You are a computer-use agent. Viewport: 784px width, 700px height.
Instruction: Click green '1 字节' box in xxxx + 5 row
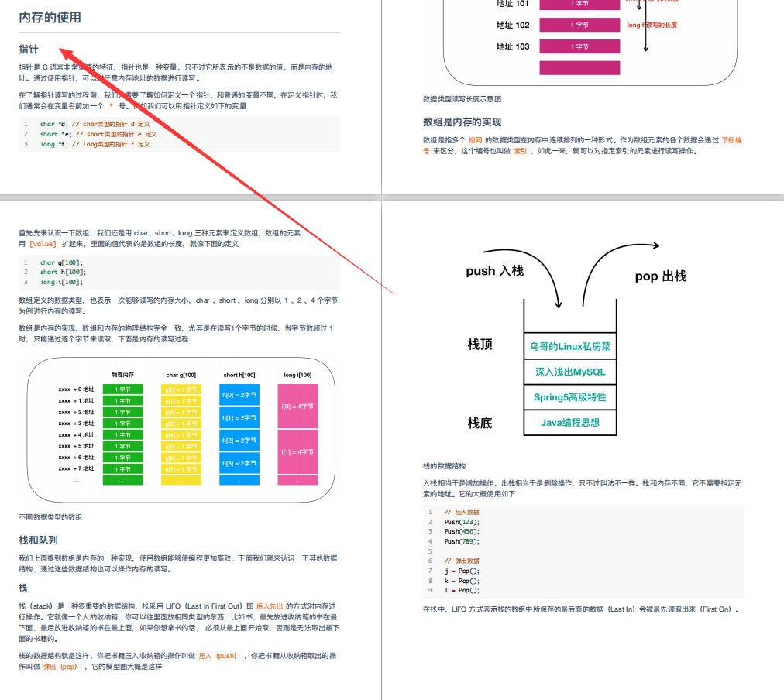pos(122,446)
